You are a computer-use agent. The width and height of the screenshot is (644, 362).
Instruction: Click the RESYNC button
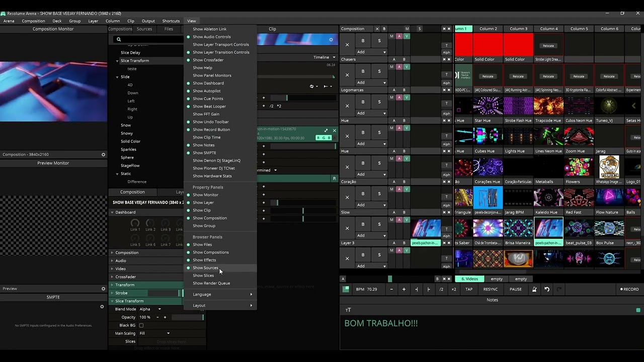pyautogui.click(x=491, y=289)
